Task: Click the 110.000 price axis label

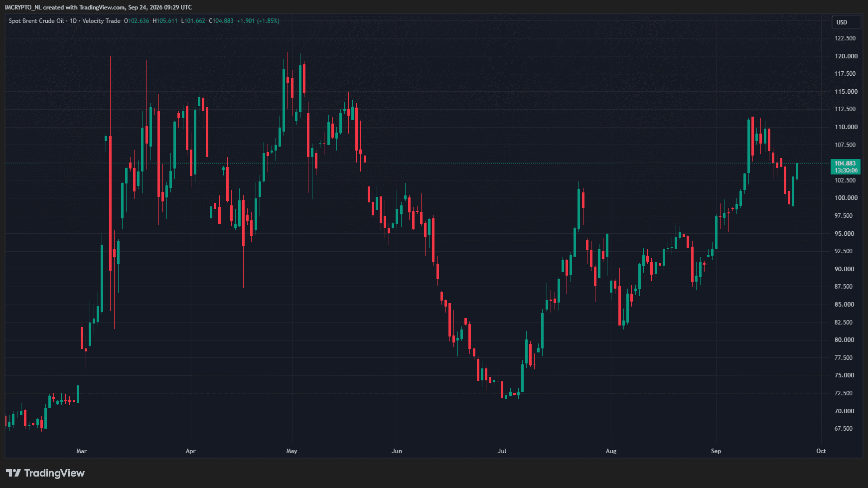Action: [x=846, y=127]
